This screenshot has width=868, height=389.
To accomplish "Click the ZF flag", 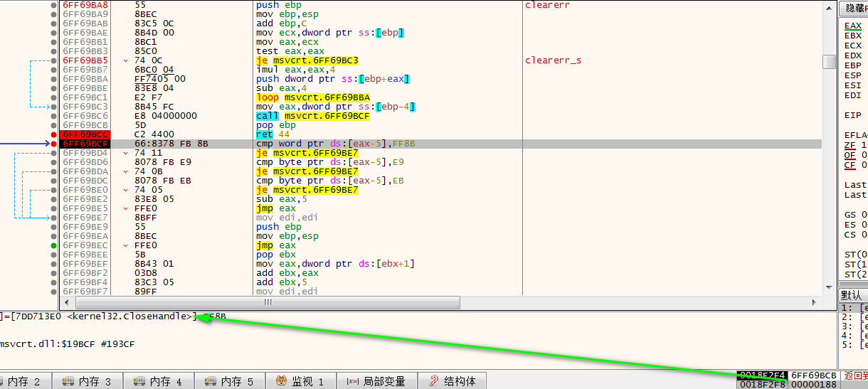I will tap(850, 145).
